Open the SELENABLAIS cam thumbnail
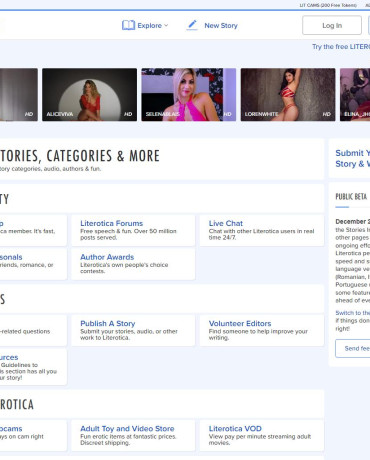Image resolution: width=370 pixels, height=460 pixels. tap(189, 95)
